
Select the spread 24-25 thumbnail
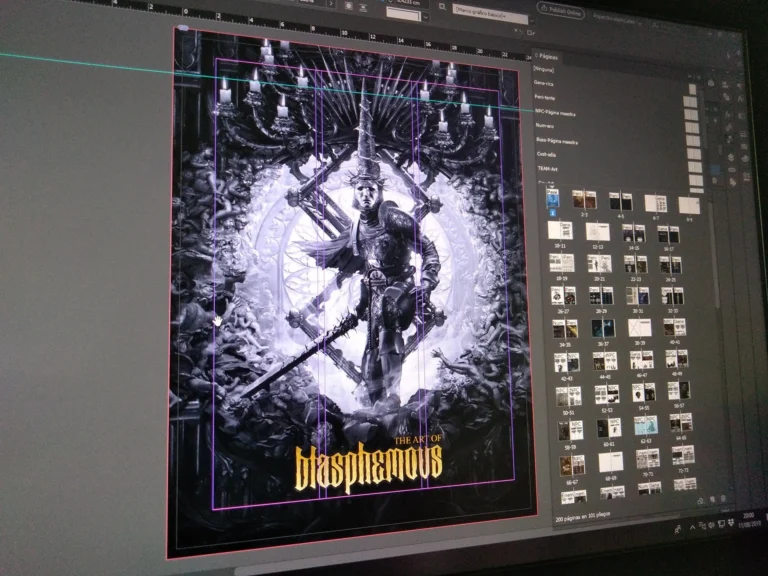(671, 265)
